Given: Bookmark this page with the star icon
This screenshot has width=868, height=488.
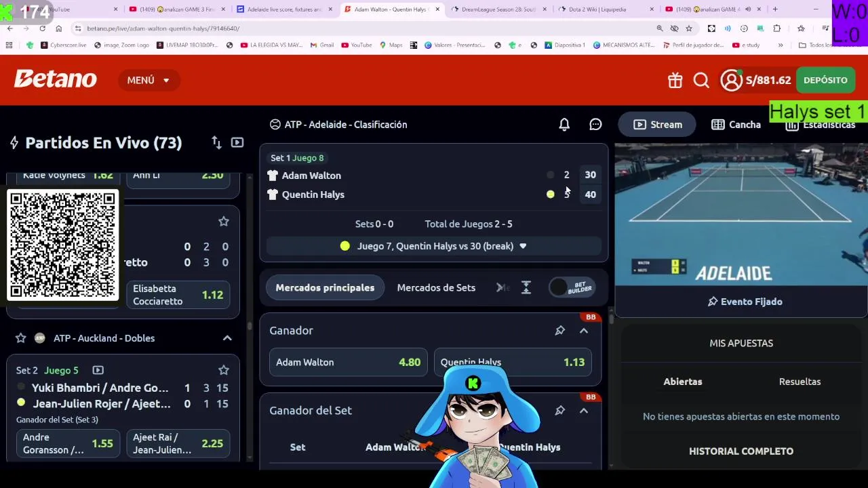Looking at the screenshot, I should coord(689,28).
